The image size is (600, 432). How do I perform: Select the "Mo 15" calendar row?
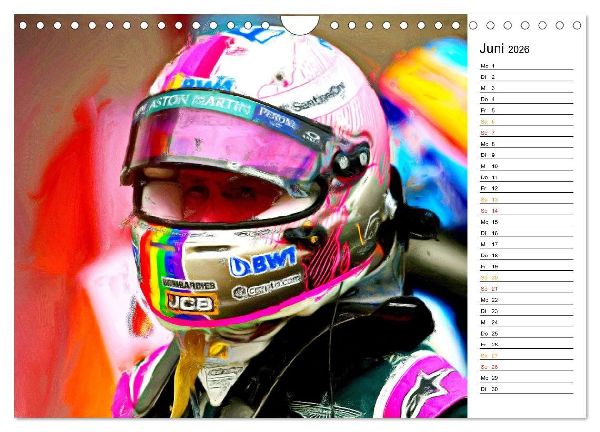(x=527, y=222)
